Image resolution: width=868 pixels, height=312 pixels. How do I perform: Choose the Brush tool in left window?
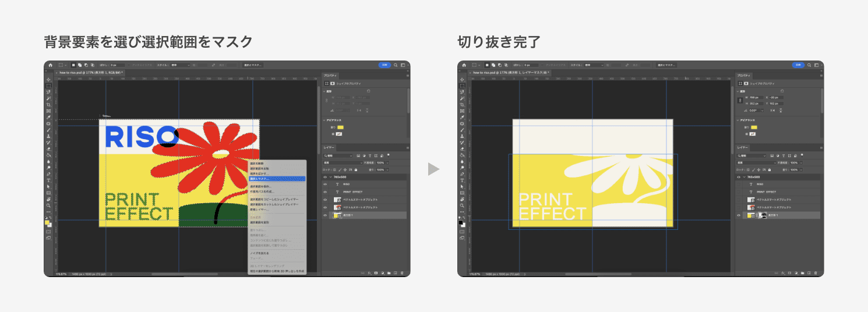48,130
